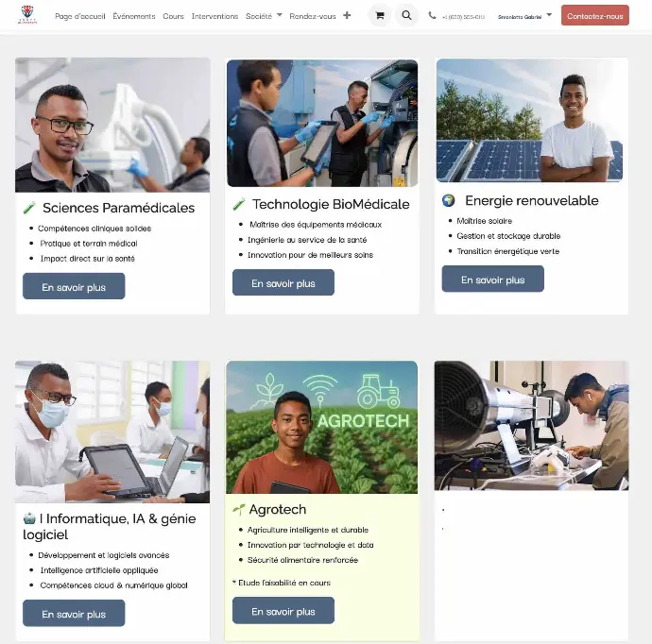
Task: Click En savoir plus under Sciences Paramédicales
Action: [x=74, y=287]
